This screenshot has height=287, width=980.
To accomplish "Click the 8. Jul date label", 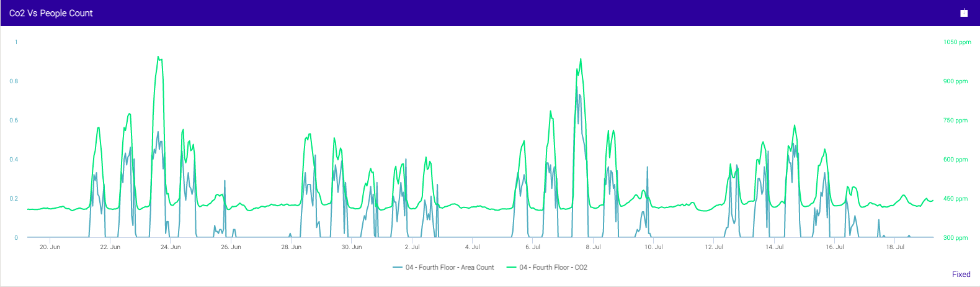I will [x=593, y=247].
